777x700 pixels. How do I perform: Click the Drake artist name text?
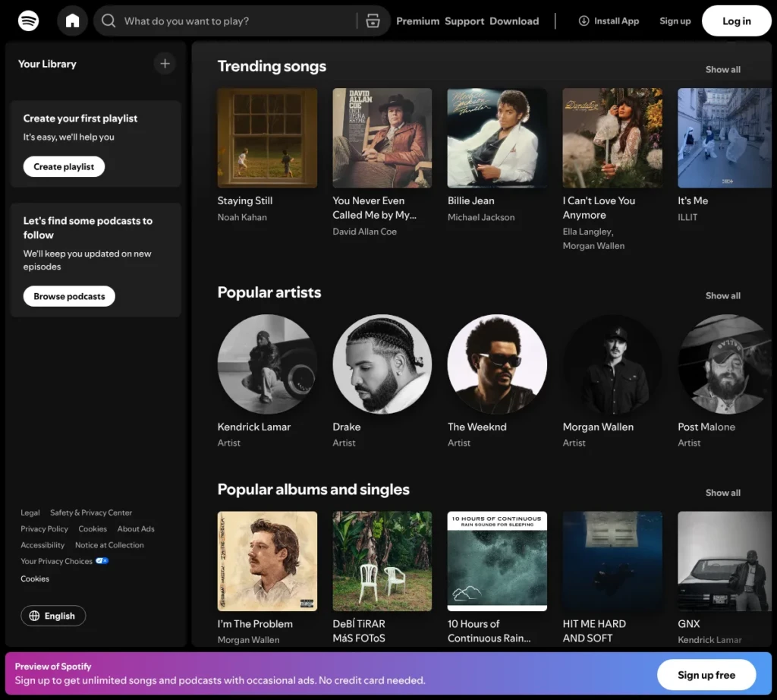tap(346, 427)
